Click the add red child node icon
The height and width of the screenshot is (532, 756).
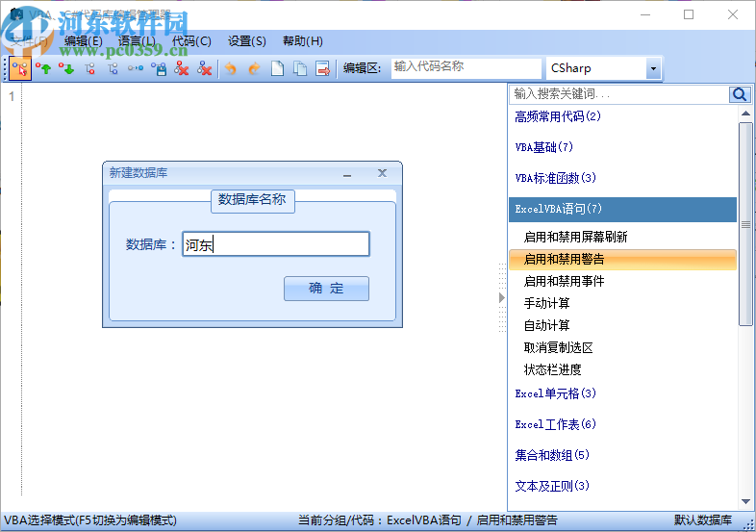pos(89,69)
